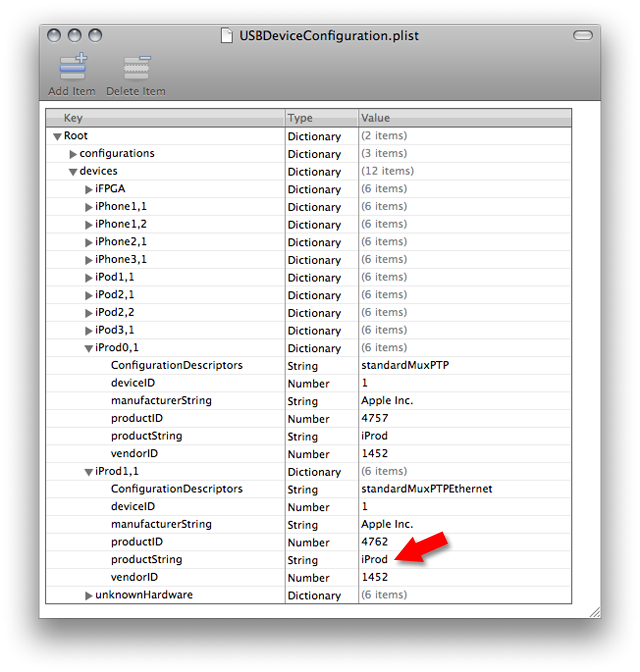
Task: Toggle the toolbar pill button in title bar
Action: [583, 35]
